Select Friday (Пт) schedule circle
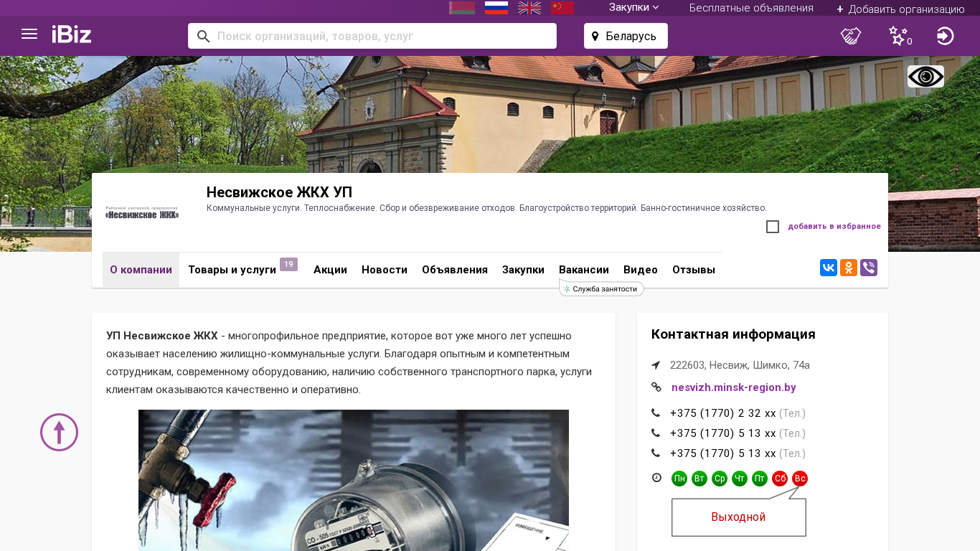This screenshot has height=551, width=980. [760, 479]
